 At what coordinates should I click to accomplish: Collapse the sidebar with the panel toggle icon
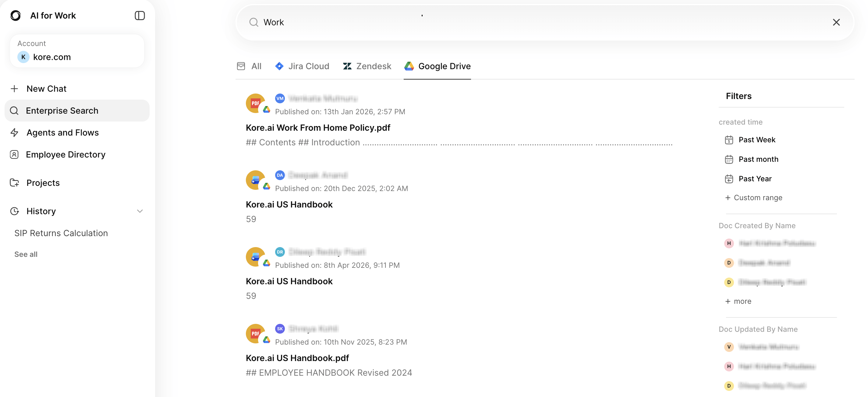(140, 16)
